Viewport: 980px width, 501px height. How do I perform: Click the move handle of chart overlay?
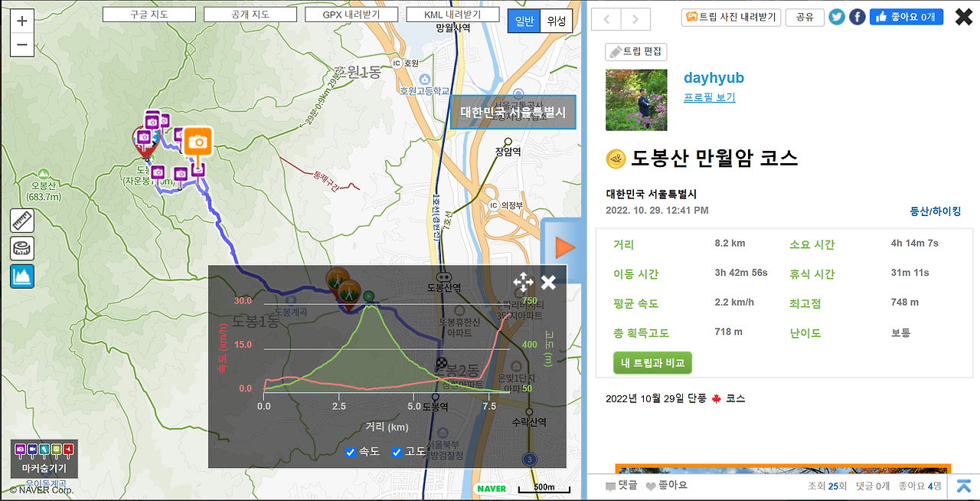coord(523,282)
